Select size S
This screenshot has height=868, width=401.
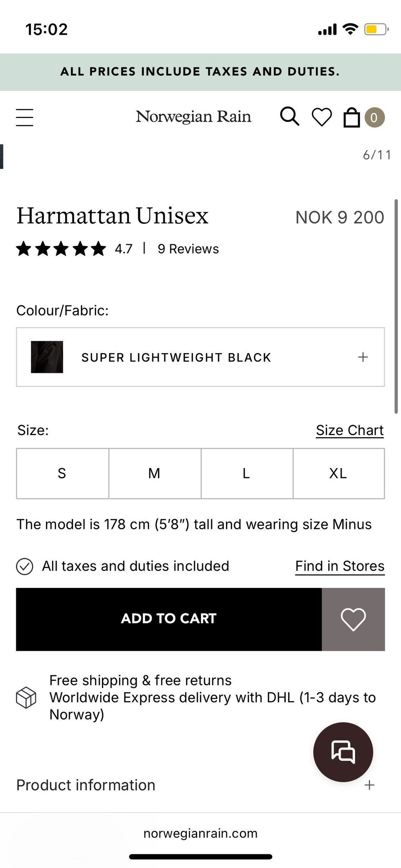(63, 473)
